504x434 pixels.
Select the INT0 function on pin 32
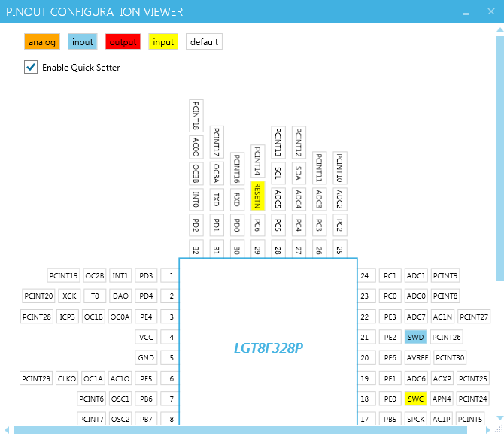click(x=196, y=199)
